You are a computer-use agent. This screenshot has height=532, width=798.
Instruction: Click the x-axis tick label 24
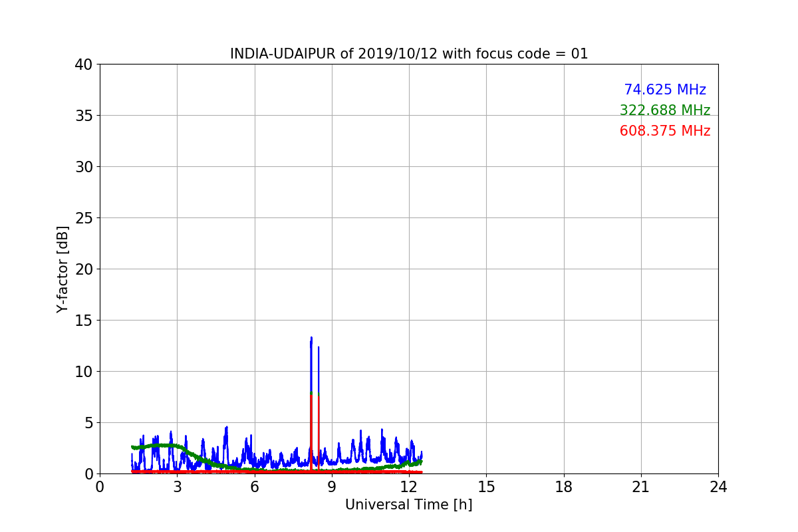tap(718, 487)
